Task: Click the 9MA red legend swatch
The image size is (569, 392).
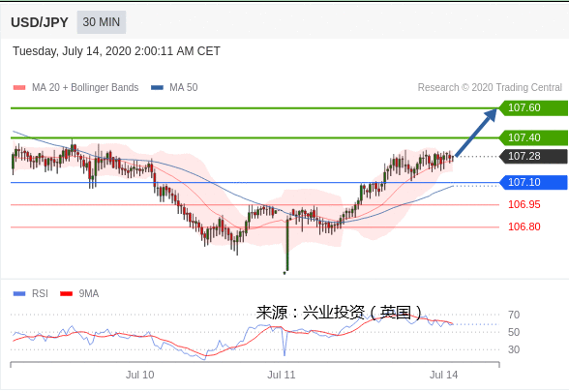Action: (66, 293)
